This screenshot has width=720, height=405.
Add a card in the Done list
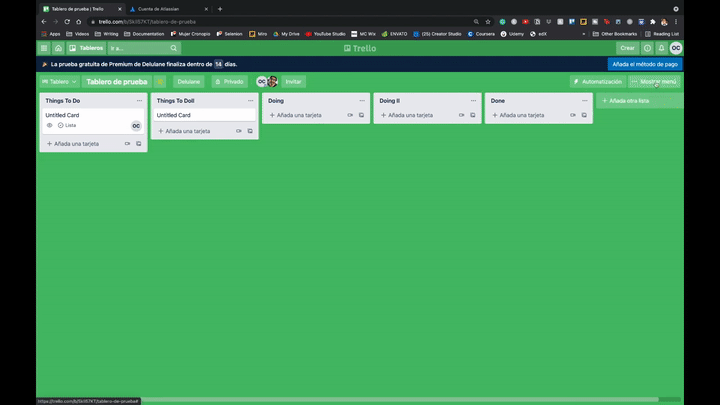click(x=518, y=115)
